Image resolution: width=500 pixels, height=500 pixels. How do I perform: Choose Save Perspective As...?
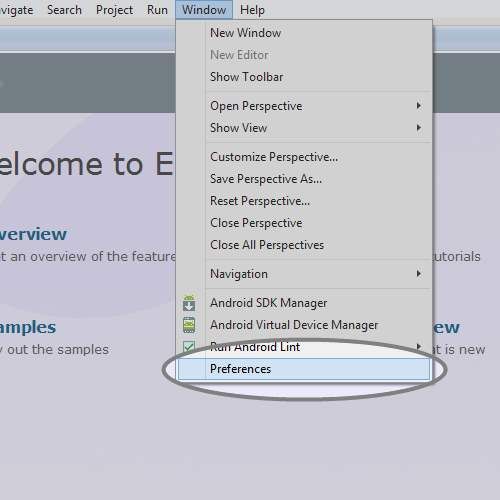pyautogui.click(x=304, y=179)
